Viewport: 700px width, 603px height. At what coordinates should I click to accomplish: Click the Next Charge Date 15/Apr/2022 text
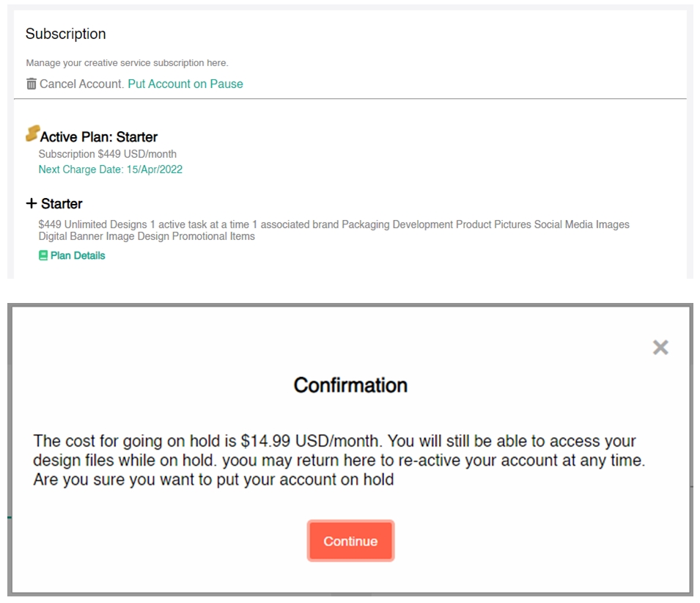tap(110, 169)
